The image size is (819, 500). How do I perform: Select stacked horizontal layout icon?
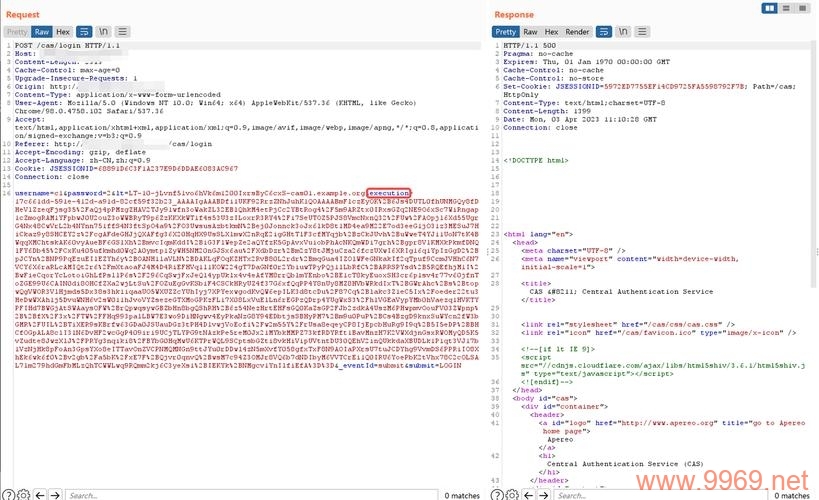[786, 8]
